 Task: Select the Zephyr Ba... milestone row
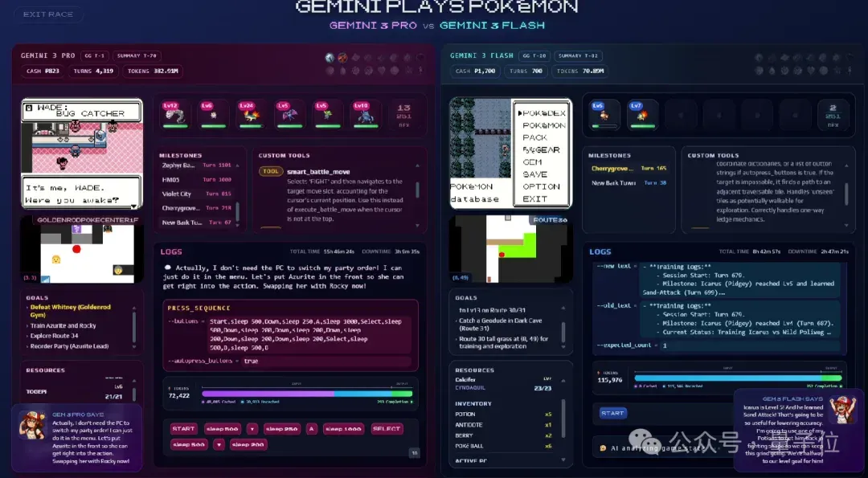[197, 165]
